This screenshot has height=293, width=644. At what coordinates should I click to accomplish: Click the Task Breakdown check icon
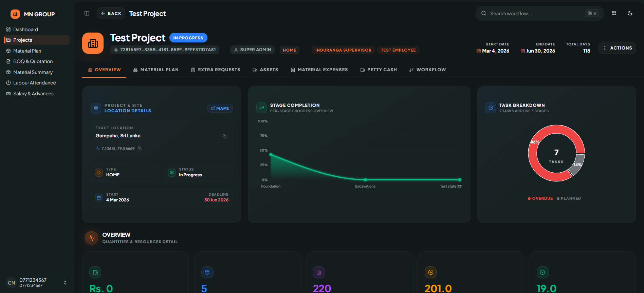pyautogui.click(x=491, y=108)
